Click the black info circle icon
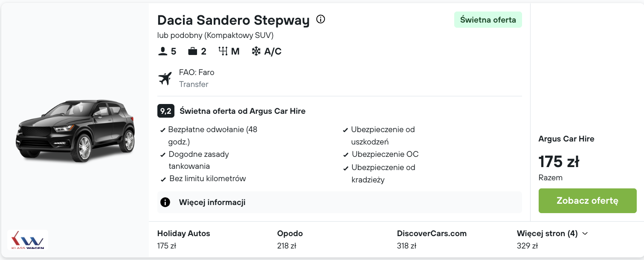 point(165,202)
